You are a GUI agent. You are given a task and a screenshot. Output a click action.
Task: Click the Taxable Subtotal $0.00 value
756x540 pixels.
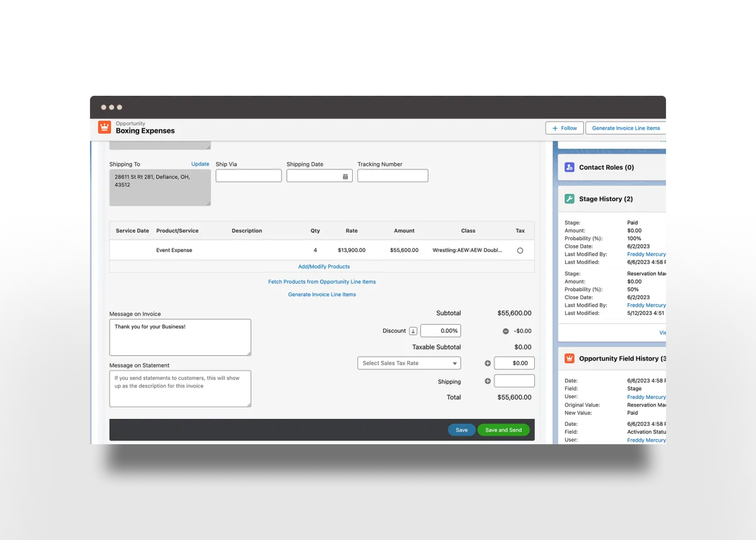click(523, 347)
